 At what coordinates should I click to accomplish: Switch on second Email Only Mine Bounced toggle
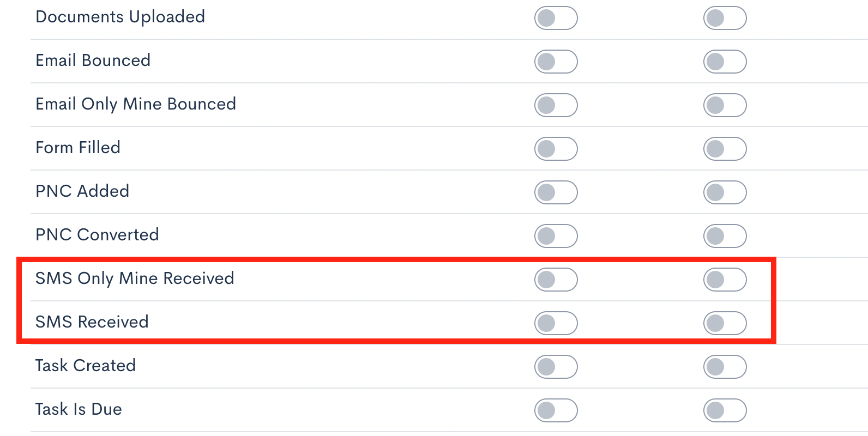pos(725,105)
